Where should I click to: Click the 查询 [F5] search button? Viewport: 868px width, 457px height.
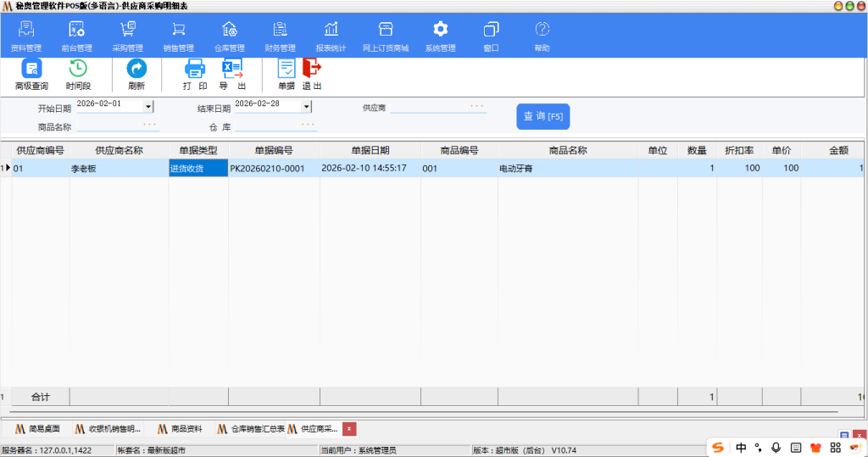pos(542,116)
